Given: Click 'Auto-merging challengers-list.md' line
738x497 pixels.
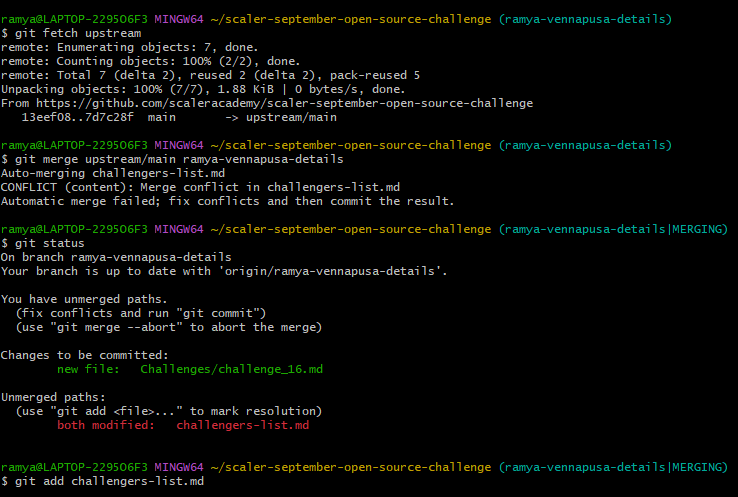Looking at the screenshot, I should (x=113, y=173).
